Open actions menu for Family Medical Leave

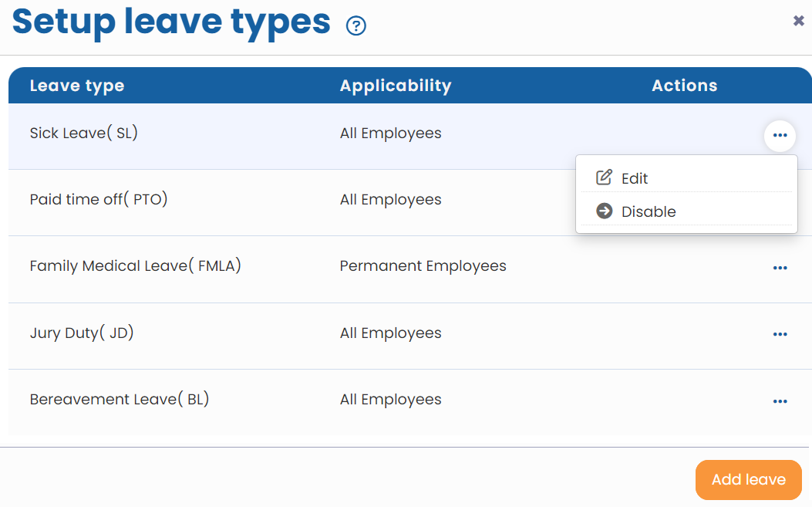coord(780,268)
